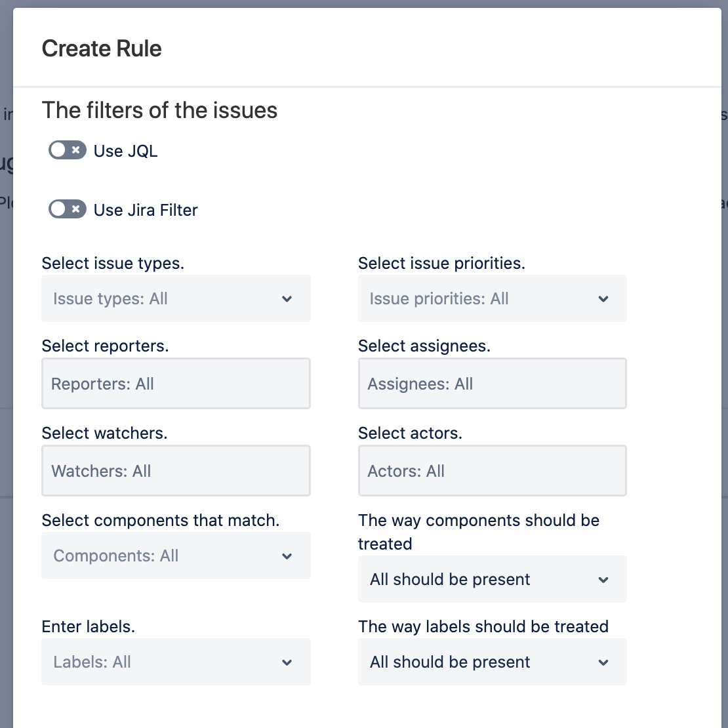
Task: Expand the Labels: All dropdown
Action: click(175, 662)
